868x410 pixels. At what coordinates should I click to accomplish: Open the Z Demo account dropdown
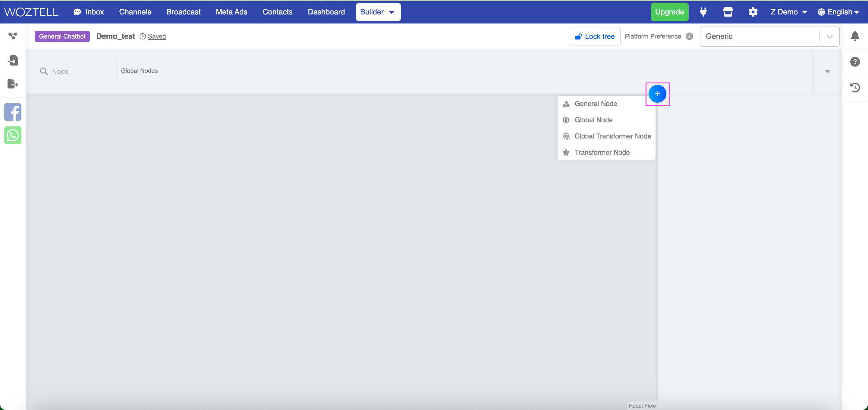(788, 12)
